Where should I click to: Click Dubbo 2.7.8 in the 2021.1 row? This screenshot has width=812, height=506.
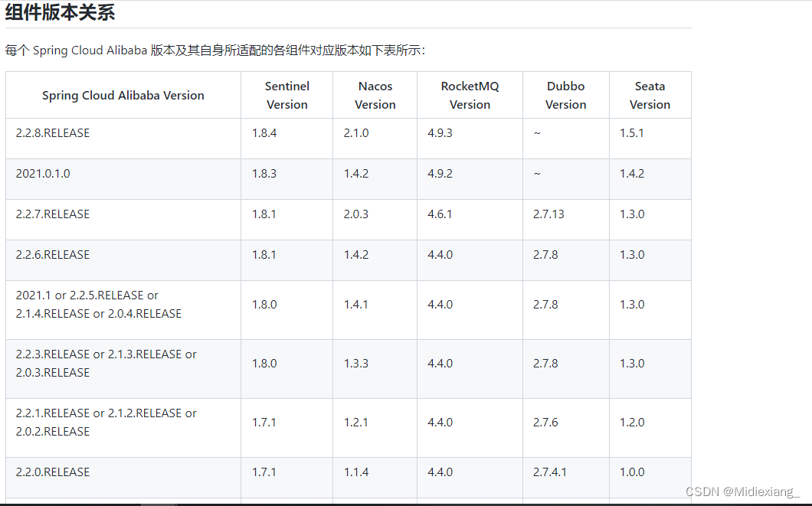coord(546,304)
